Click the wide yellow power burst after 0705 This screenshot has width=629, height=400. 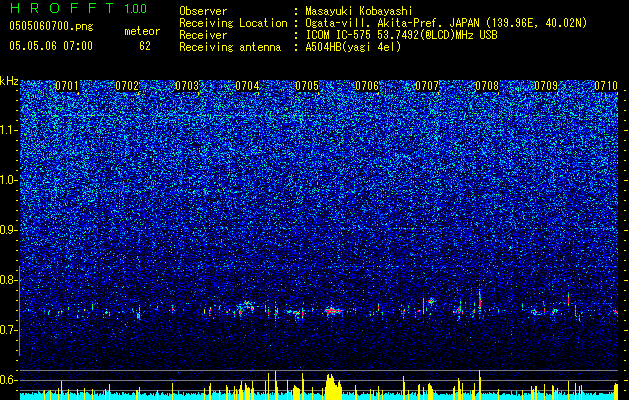333,387
